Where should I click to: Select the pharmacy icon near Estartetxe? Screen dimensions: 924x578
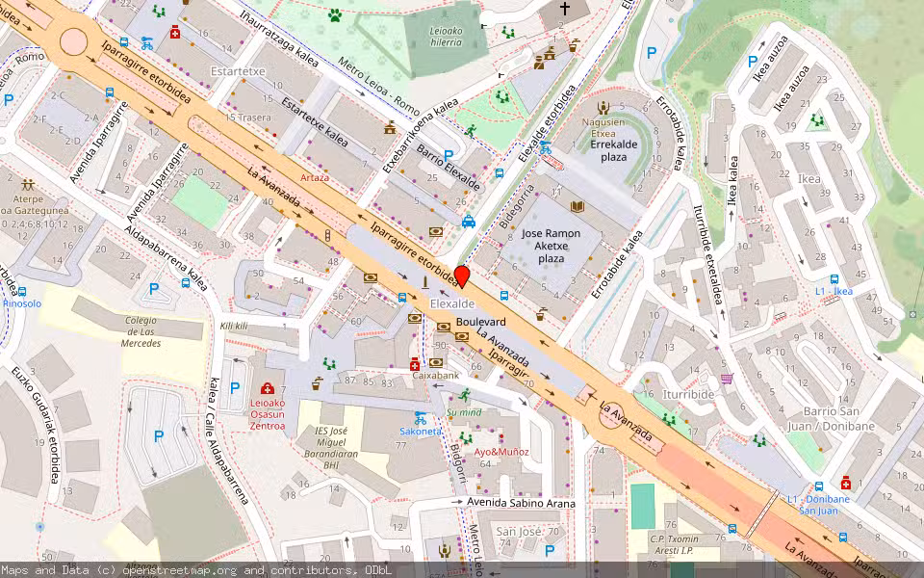175,32
